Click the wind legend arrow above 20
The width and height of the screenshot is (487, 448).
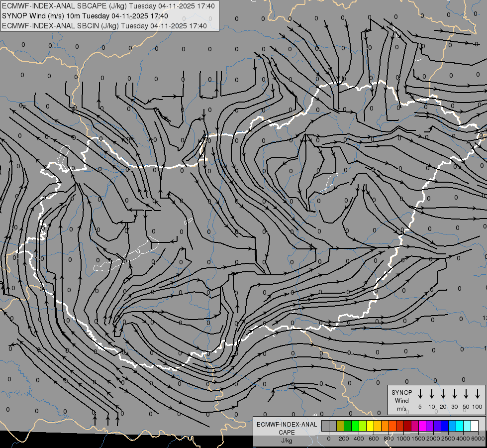tap(443, 394)
